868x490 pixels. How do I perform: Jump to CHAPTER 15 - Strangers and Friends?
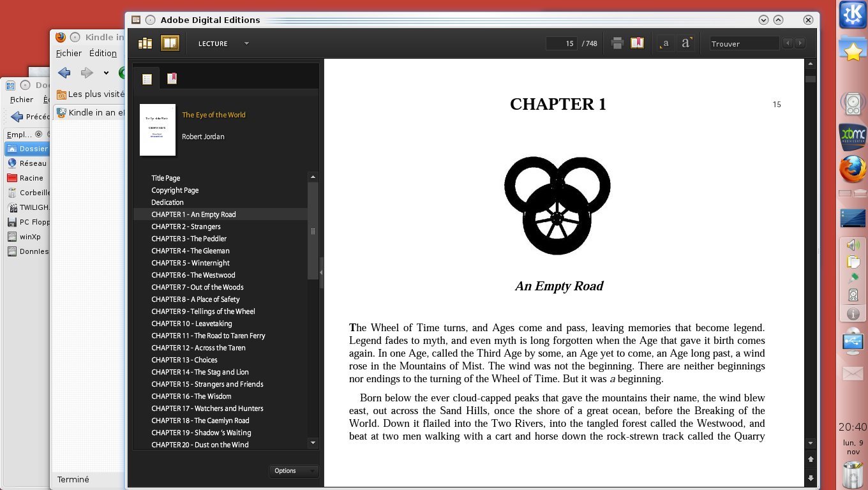(207, 384)
